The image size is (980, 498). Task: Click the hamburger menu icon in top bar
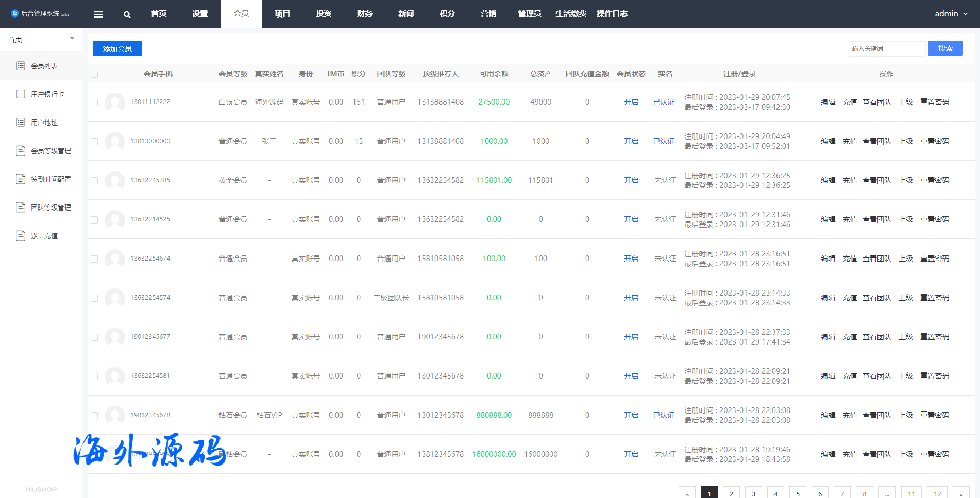coord(98,14)
